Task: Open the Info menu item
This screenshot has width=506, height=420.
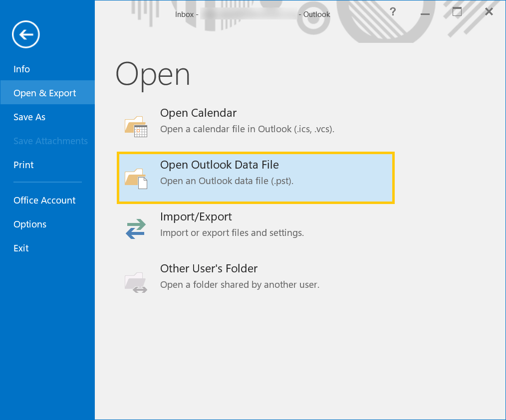Action: click(21, 69)
